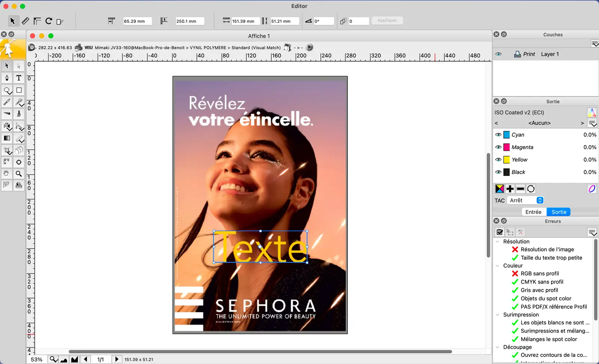Select the paintbrush tool
Screen dimensions: 599x364
[7, 102]
